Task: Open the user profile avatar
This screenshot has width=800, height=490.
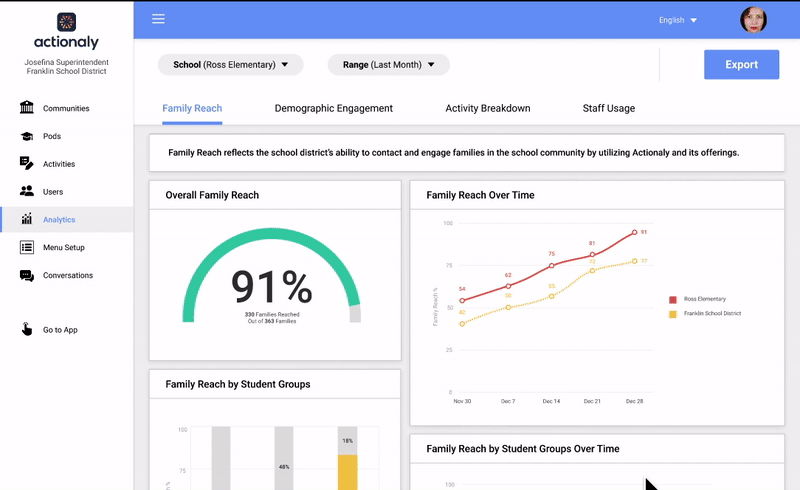Action: click(753, 20)
